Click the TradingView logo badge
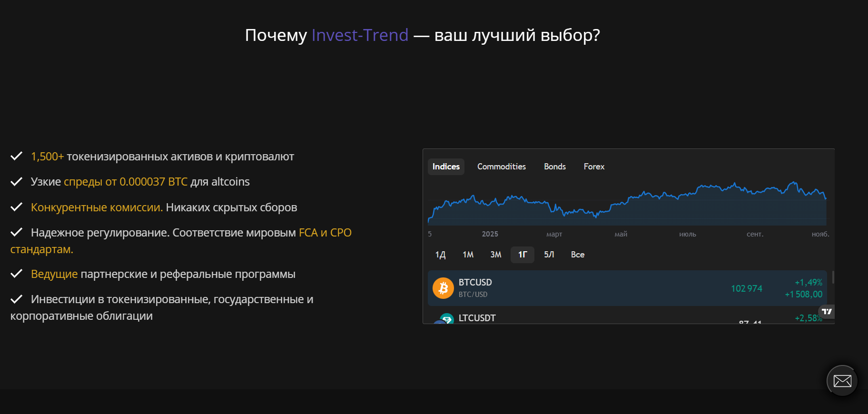This screenshot has height=414, width=868. (x=827, y=312)
